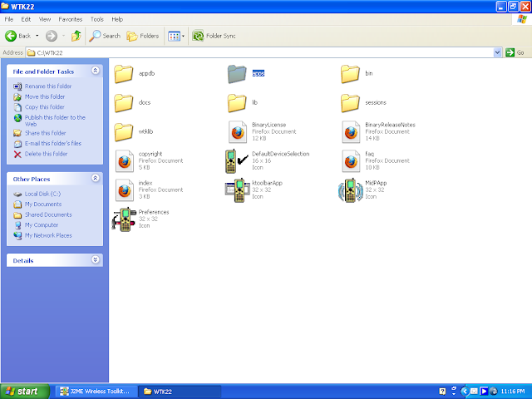This screenshot has width=532, height=399.
Task: Select the Preferences icon file
Action: 124,219
